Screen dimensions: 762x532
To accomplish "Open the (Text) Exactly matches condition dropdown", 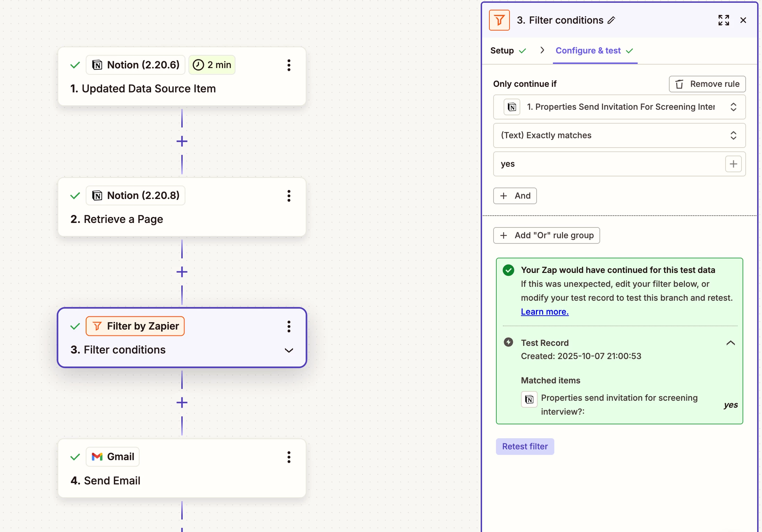I will [x=619, y=135].
